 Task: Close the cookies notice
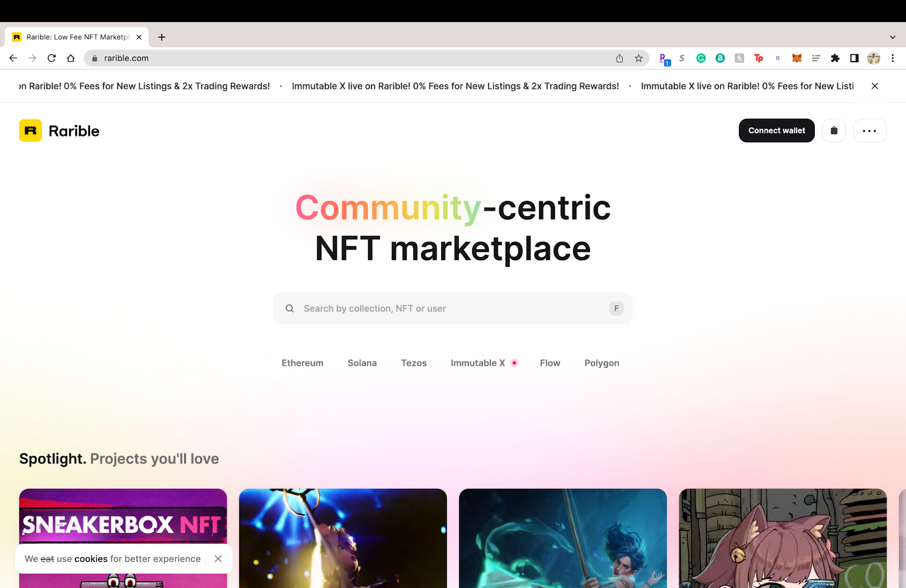(x=218, y=559)
